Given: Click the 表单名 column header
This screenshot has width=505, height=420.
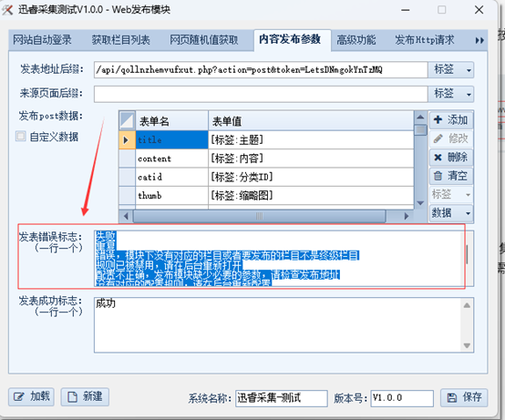Looking at the screenshot, I should coord(171,121).
